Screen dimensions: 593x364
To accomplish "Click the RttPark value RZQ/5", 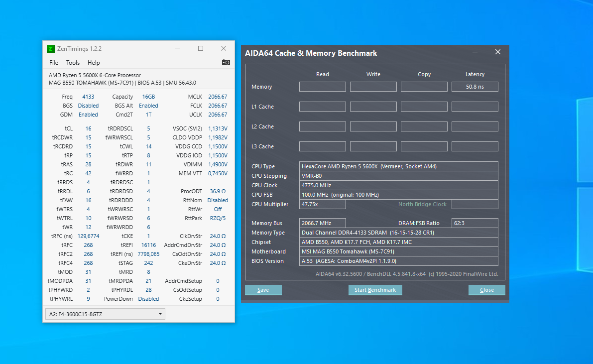I will [218, 218].
